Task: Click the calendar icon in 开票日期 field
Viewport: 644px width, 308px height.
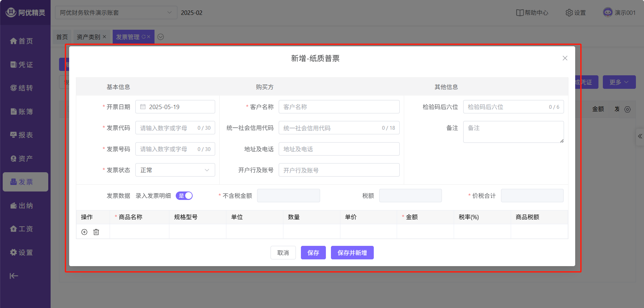Action: click(143, 107)
